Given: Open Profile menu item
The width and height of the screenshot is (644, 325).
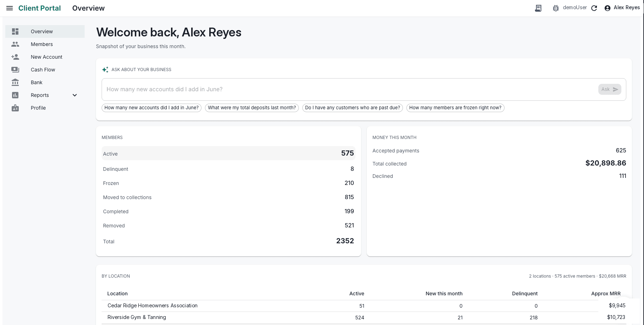Looking at the screenshot, I should coord(45,108).
